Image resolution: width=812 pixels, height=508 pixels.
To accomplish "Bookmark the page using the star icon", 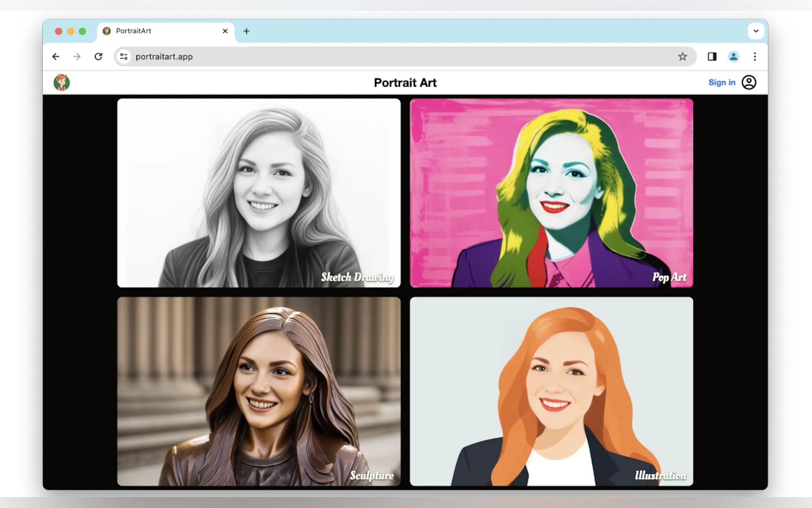I will [683, 56].
